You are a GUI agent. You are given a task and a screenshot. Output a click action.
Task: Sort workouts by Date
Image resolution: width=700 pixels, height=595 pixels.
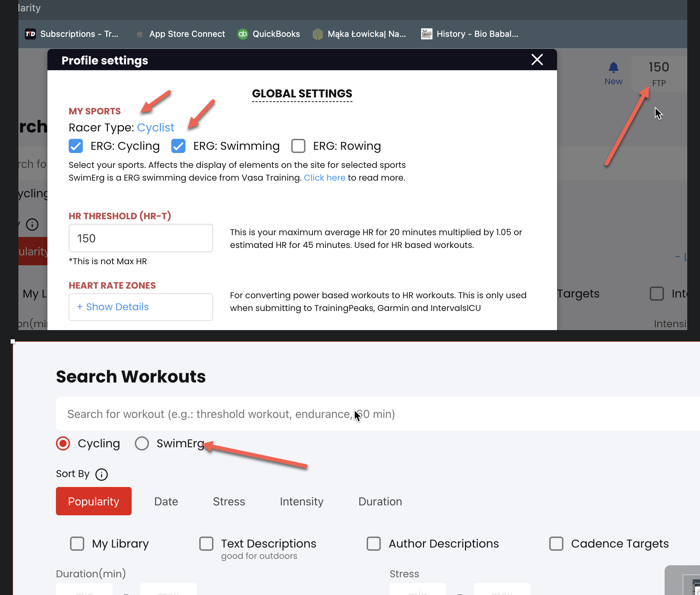(x=166, y=501)
